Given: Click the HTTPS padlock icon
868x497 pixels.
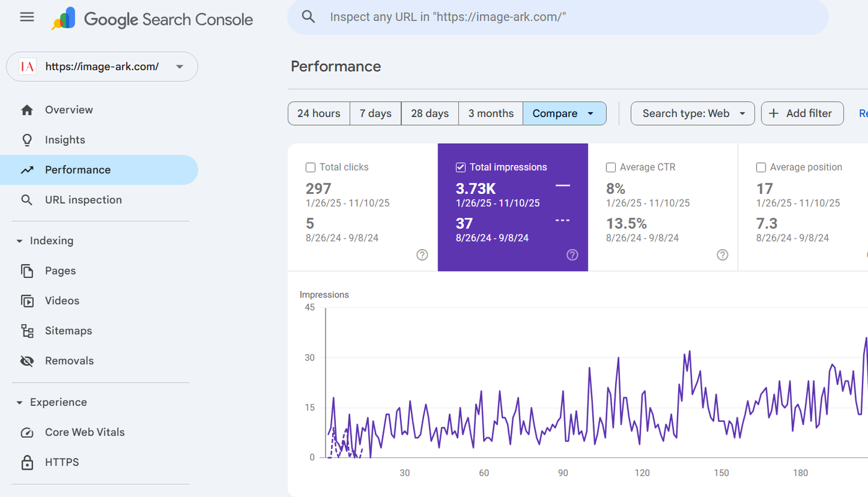Looking at the screenshot, I should click(27, 462).
